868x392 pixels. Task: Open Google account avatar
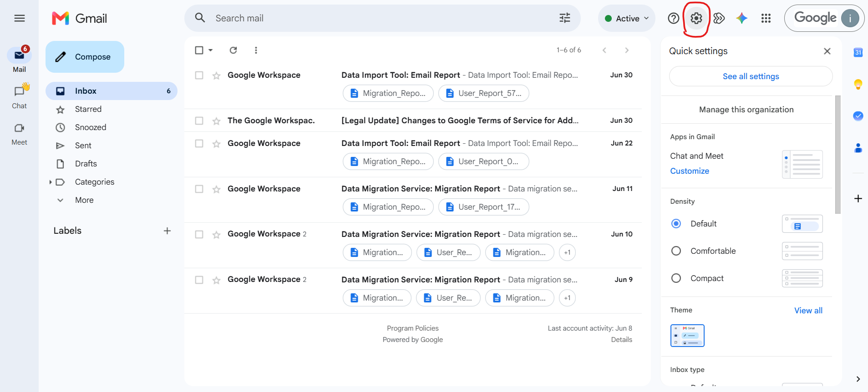850,18
